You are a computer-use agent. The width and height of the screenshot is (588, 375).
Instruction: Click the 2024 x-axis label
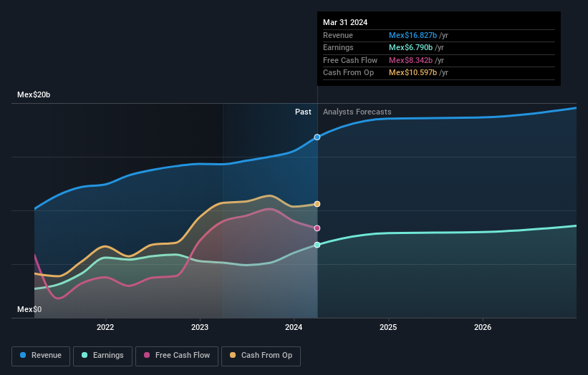pos(294,327)
